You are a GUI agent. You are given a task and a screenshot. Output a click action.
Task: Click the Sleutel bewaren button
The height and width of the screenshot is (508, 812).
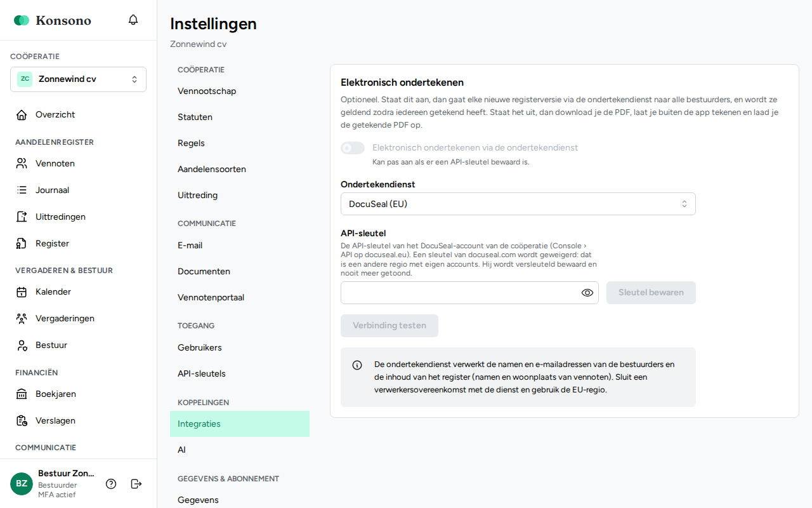pos(651,293)
